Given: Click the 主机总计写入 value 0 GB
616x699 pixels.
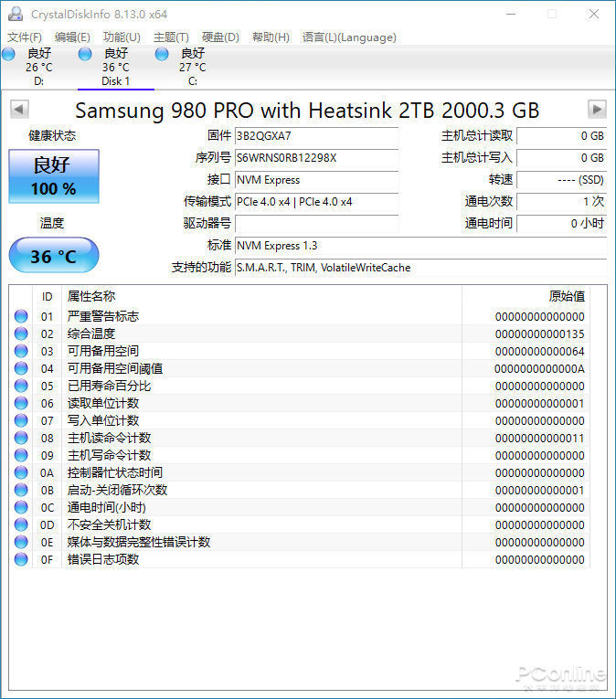Looking at the screenshot, I should 561,157.
